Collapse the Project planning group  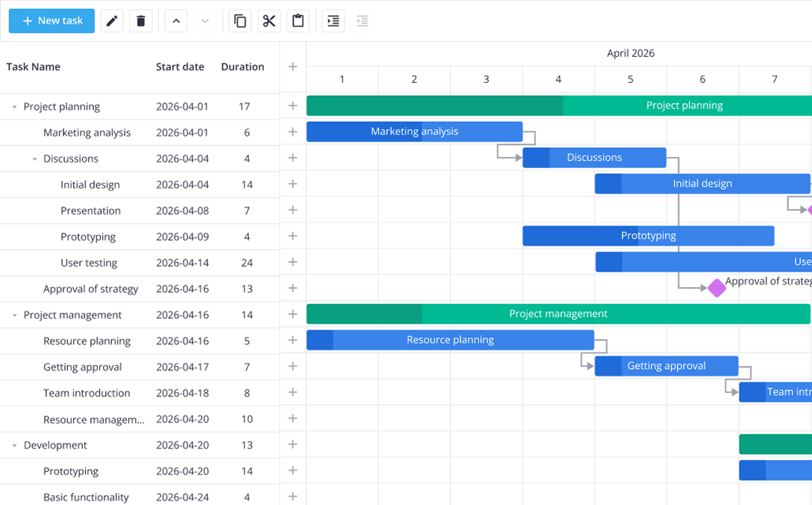14,107
